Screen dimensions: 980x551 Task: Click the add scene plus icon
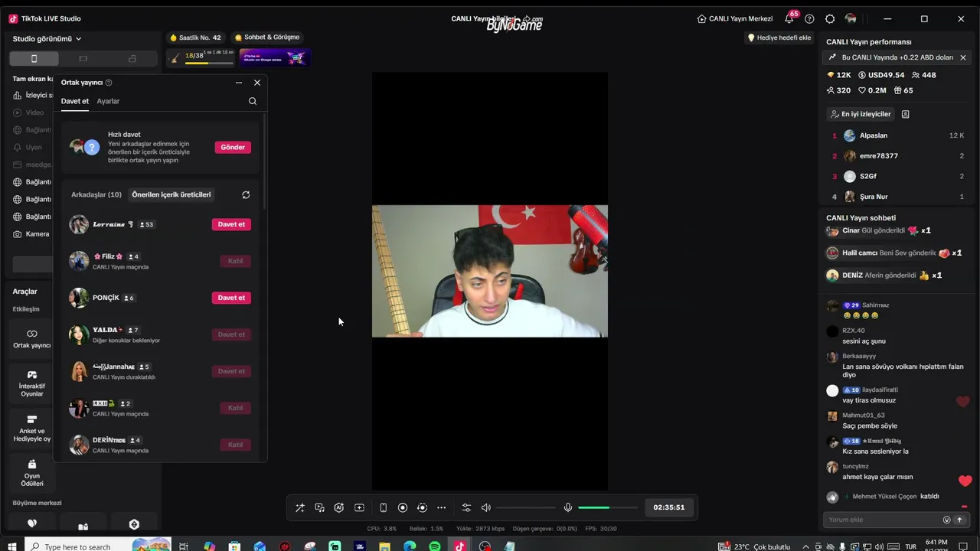pos(359,507)
